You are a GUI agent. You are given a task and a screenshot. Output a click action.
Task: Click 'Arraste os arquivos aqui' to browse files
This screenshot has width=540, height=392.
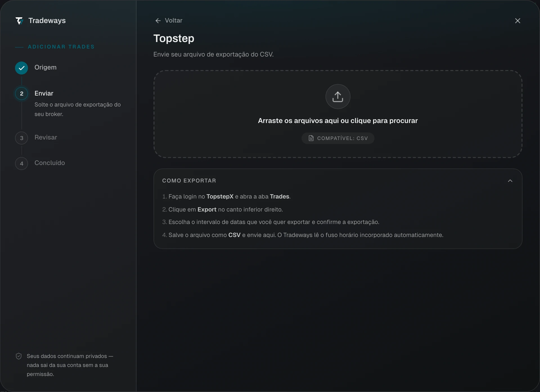click(338, 121)
